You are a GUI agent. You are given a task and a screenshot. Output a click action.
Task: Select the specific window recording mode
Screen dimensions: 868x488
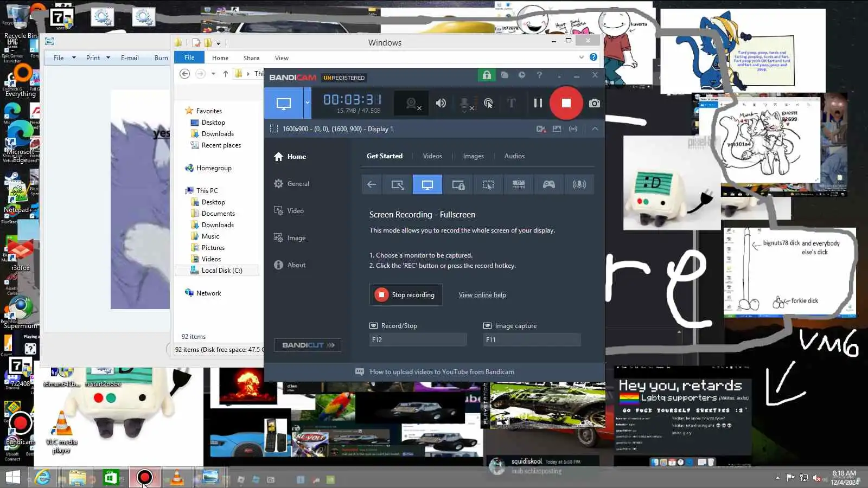[458, 184]
